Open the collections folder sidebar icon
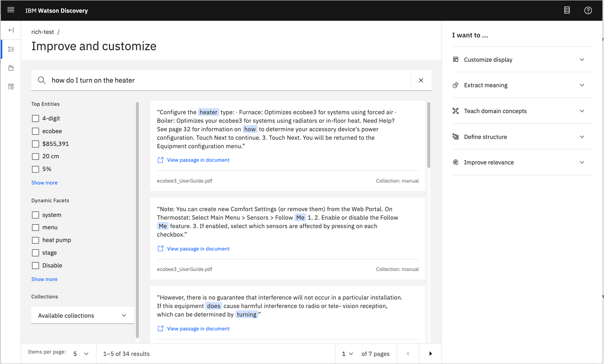Viewport: 604px width, 364px height. 11,68
